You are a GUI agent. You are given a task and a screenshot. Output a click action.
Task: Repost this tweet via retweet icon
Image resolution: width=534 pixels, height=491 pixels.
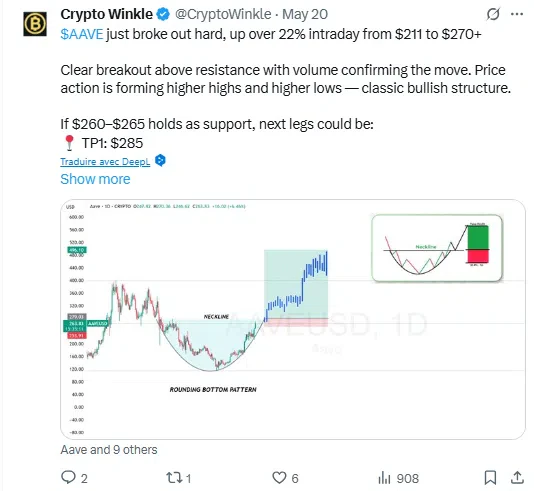pyautogui.click(x=174, y=477)
